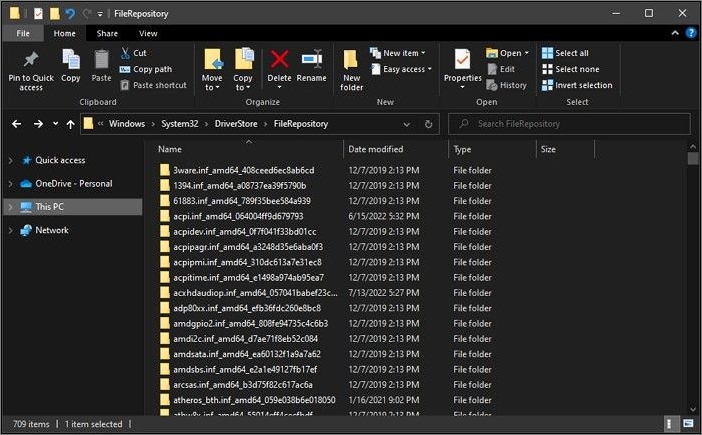This screenshot has width=702, height=435.
Task: Click the Copy icon in Clipboard group
Action: [x=71, y=60]
